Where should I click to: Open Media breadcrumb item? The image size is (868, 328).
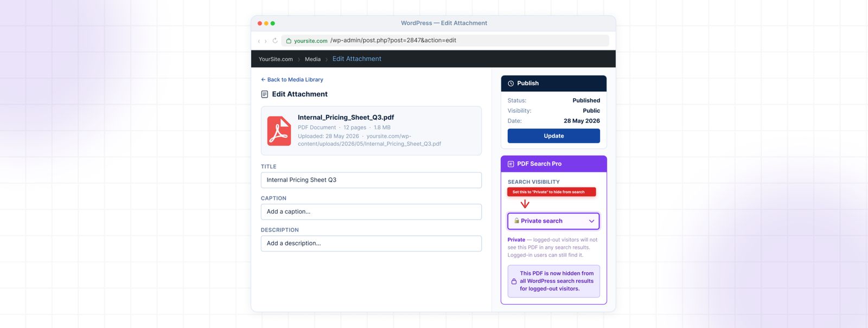pyautogui.click(x=312, y=59)
